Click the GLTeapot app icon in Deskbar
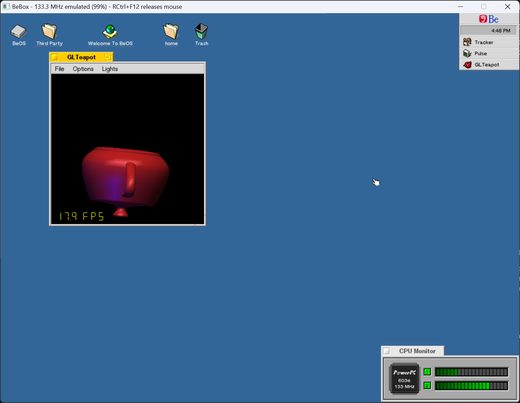 pyautogui.click(x=467, y=64)
